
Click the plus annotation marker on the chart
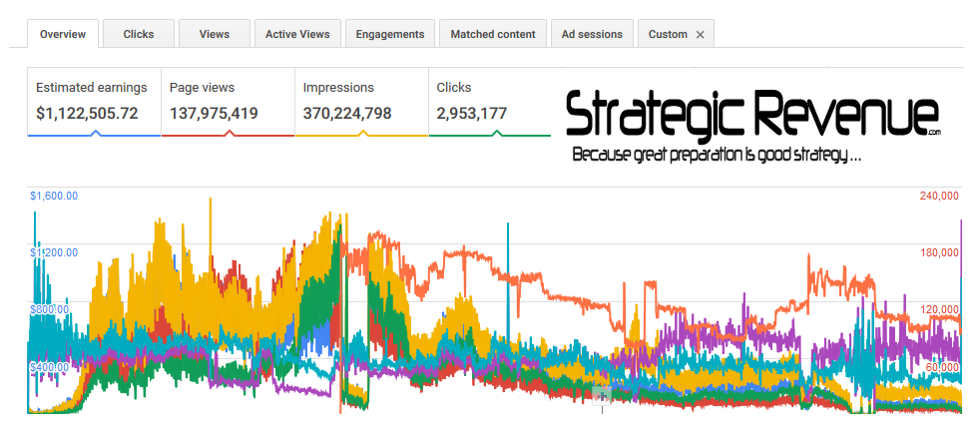601,396
